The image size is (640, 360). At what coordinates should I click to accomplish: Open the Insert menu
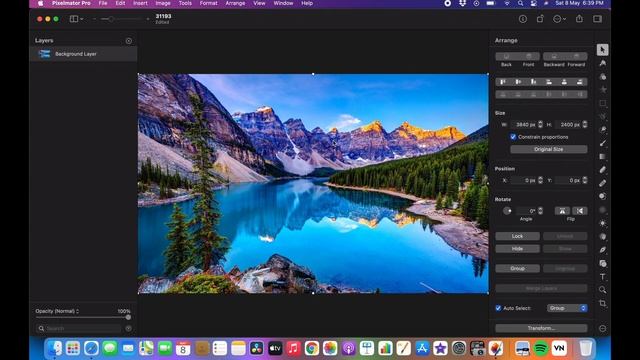point(140,3)
